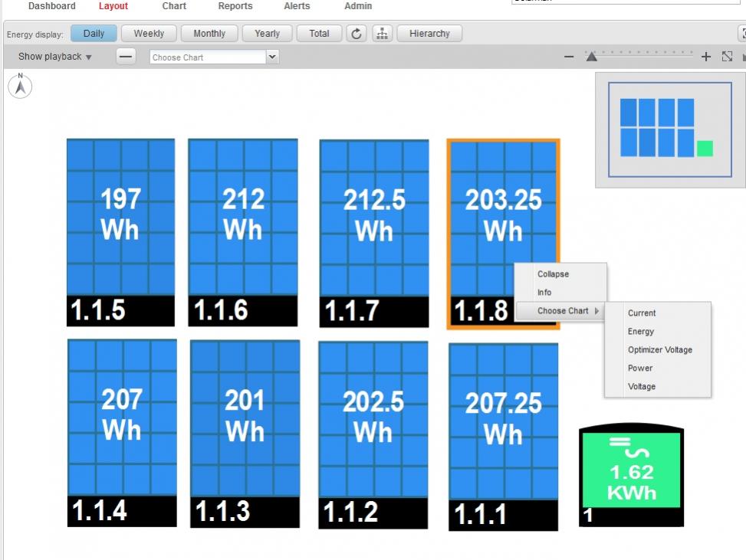The height and width of the screenshot is (560, 746).
Task: Click the zoom slider handle
Action: click(591, 56)
